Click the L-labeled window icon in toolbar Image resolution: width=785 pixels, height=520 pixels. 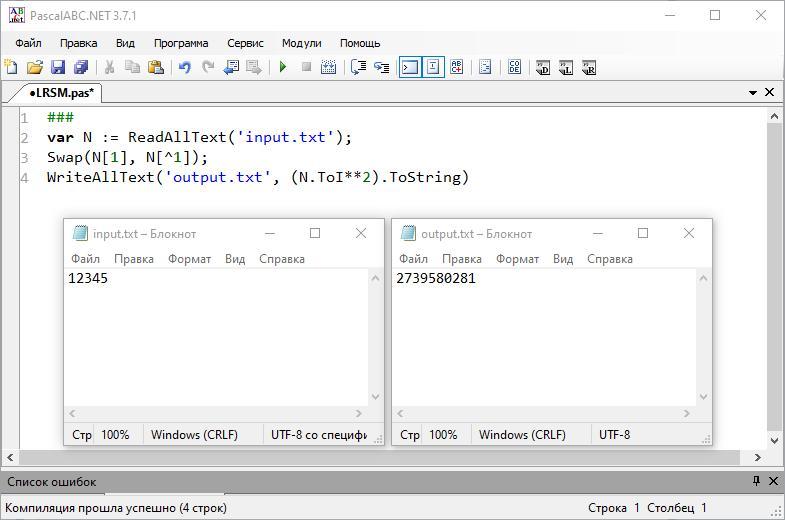pyautogui.click(x=566, y=68)
